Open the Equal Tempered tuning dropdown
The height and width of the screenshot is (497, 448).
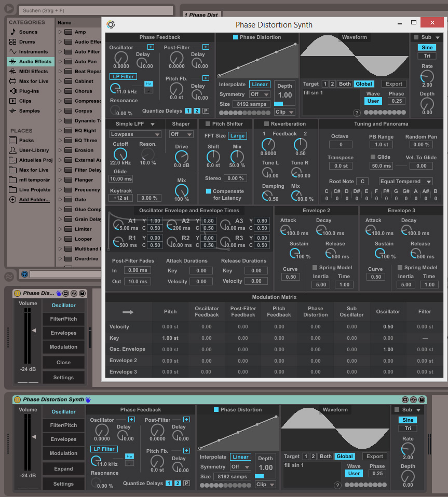pos(405,182)
